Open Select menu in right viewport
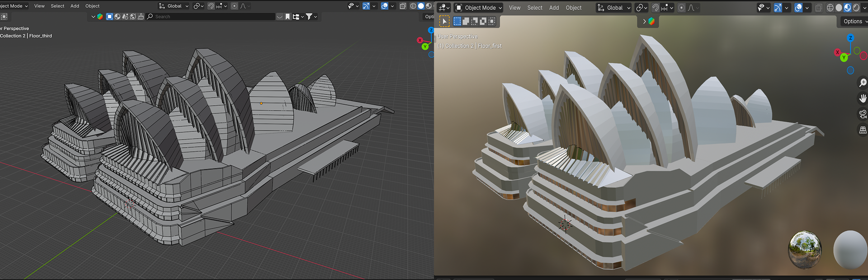The image size is (868, 280). (x=535, y=8)
